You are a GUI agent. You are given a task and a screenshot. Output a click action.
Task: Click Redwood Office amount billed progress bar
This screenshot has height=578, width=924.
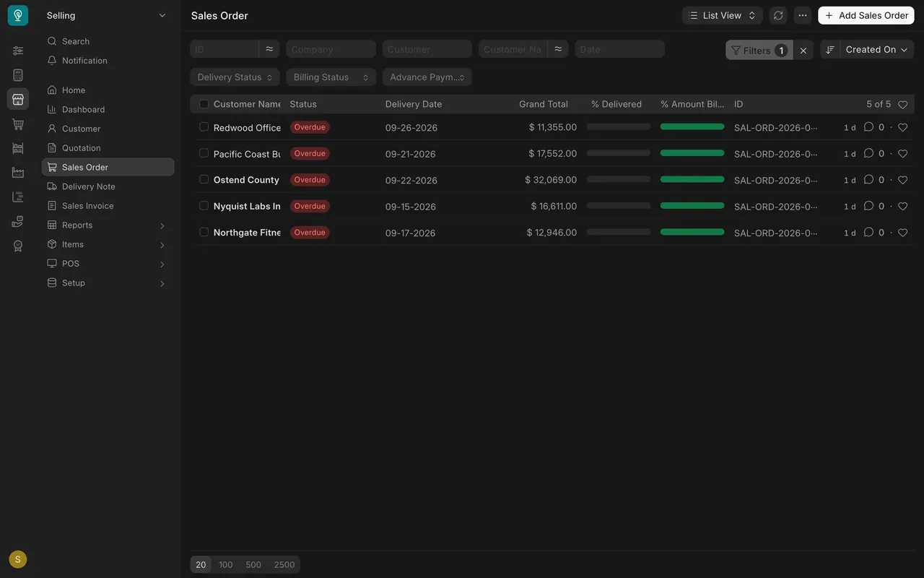click(x=692, y=127)
